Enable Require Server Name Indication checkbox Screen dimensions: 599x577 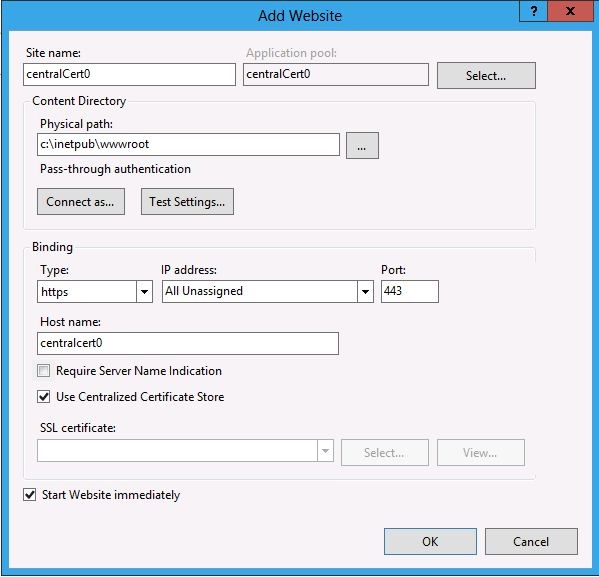click(44, 371)
